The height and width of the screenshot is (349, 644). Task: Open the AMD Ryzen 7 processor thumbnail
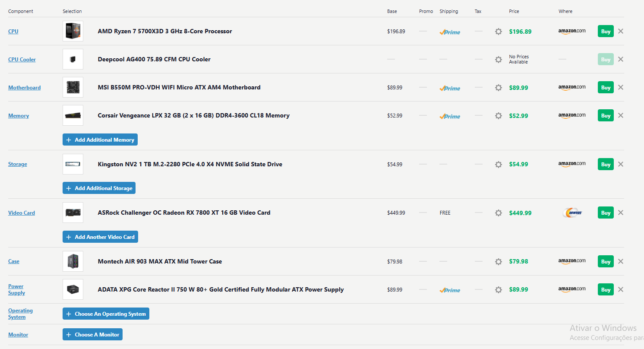73,31
